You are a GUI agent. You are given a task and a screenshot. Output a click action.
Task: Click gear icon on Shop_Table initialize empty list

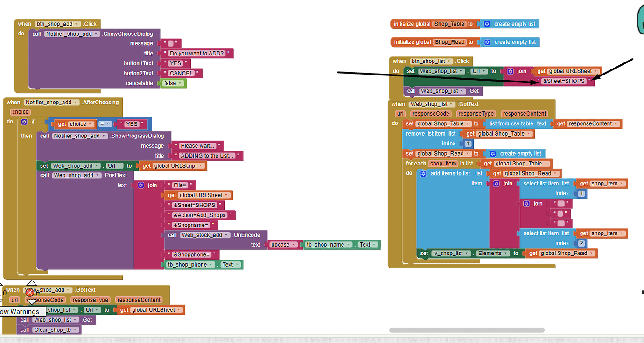[x=487, y=24]
